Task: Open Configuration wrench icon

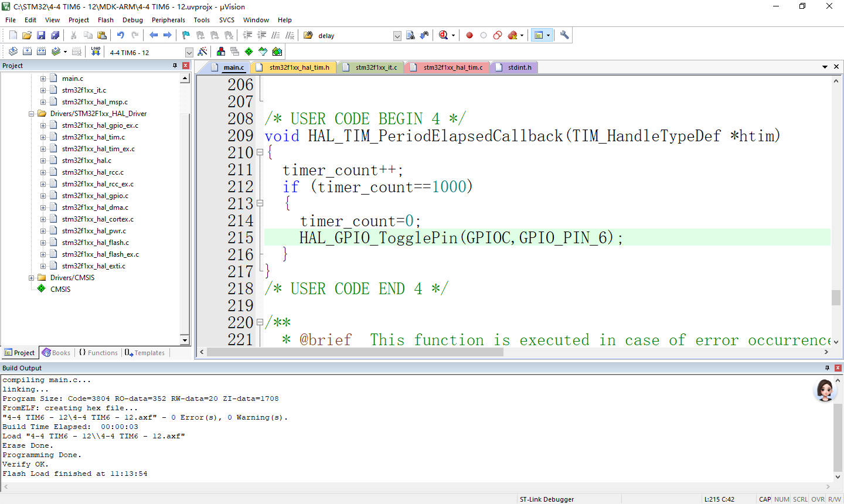Action: [x=564, y=35]
